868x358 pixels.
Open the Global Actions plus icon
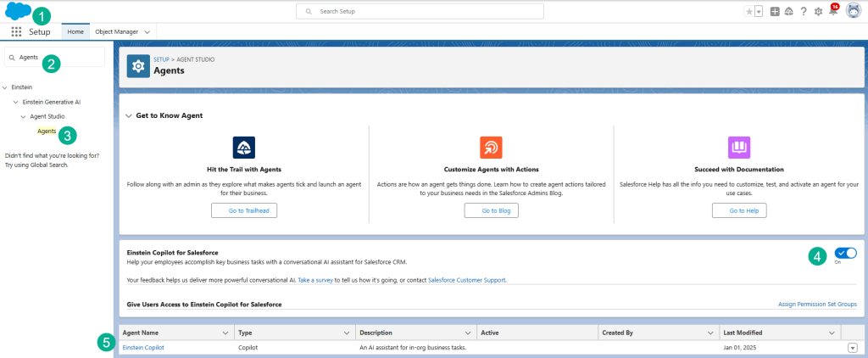click(x=775, y=11)
